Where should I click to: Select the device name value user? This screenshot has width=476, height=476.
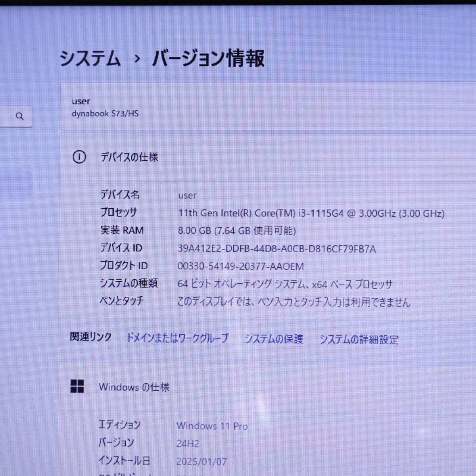coord(187,196)
